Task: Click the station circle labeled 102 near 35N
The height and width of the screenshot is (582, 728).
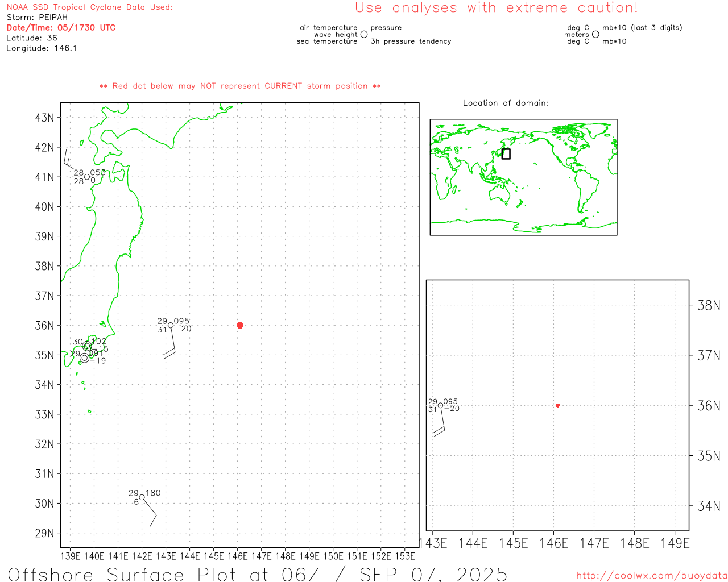Action: [87, 346]
